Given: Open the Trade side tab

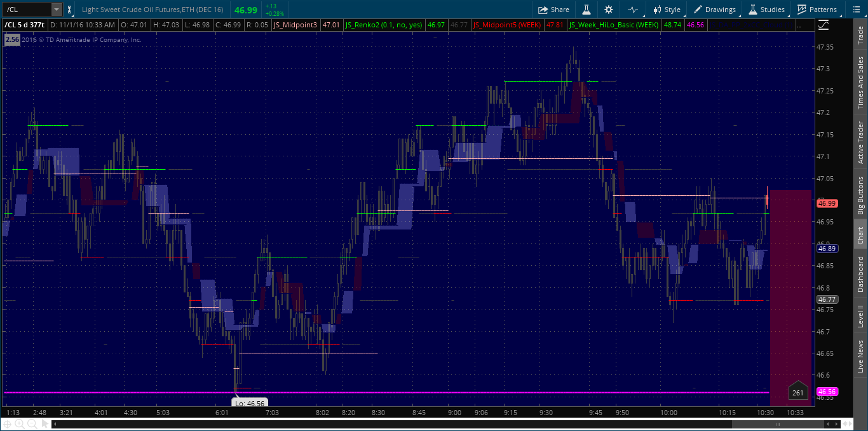Looking at the screenshot, I should pos(861,35).
